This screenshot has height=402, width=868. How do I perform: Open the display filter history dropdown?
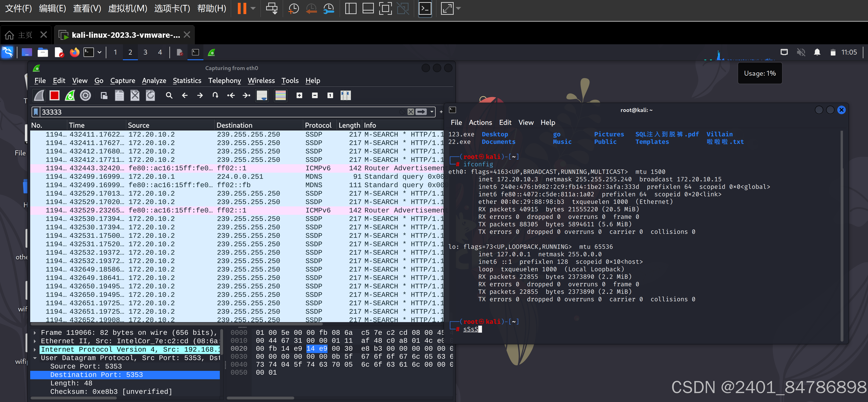coord(432,112)
